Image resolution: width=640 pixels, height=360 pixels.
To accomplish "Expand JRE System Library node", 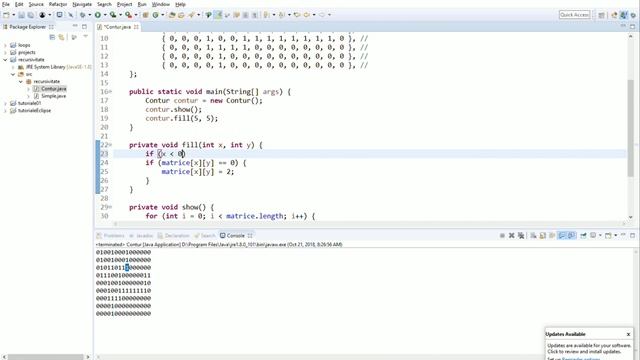I will point(13,67).
